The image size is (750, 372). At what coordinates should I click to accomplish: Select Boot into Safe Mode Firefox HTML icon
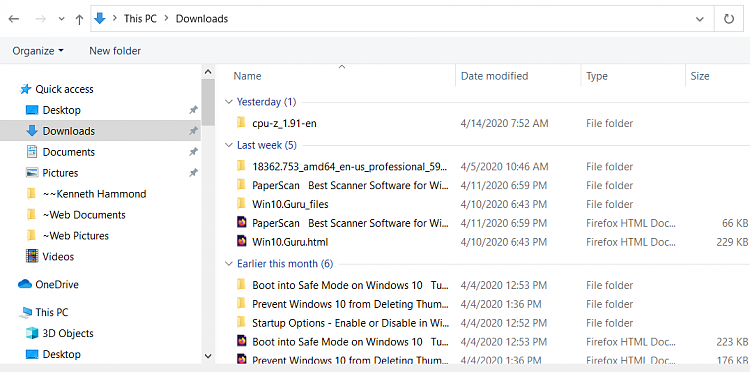coord(242,341)
